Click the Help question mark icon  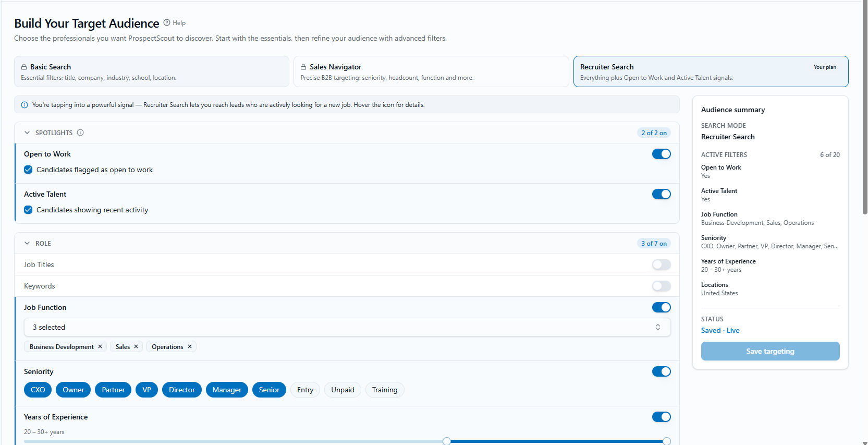pyautogui.click(x=167, y=22)
